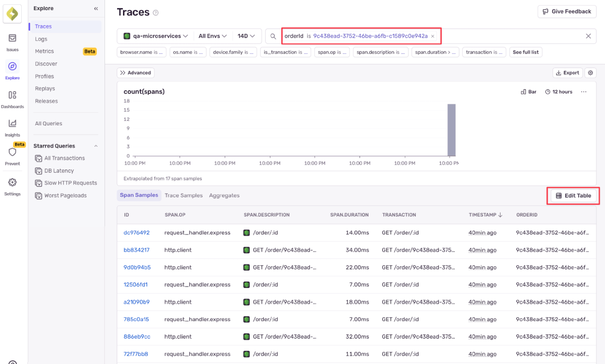The width and height of the screenshot is (605, 364).
Task: Switch to the Aggregates tab
Action: click(x=224, y=196)
